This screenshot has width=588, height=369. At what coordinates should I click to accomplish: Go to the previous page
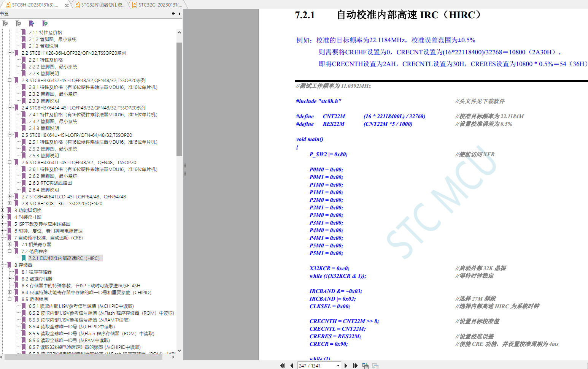[291, 366]
